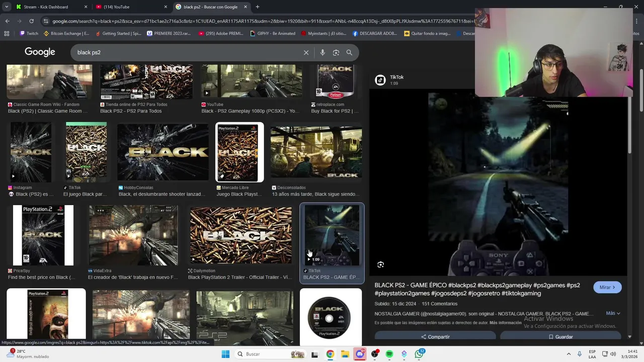The height and width of the screenshot is (362, 644).
Task: Open the Más información copyright link
Action: 505,323
